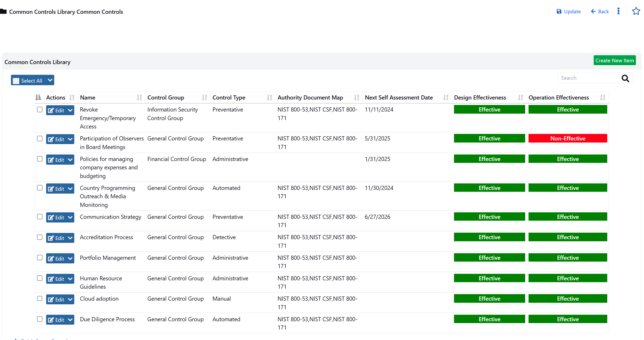
Task: Tick the Communication Strategy row checkbox
Action: (40, 217)
